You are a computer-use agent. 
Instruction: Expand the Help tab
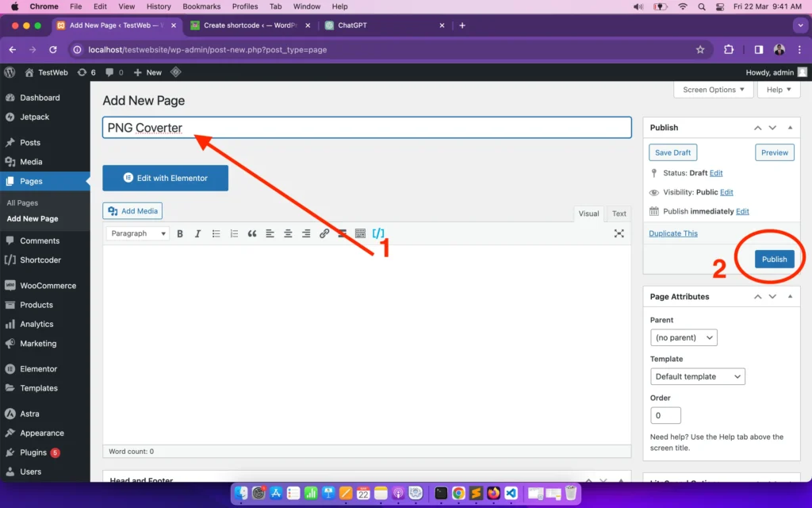pyautogui.click(x=779, y=90)
